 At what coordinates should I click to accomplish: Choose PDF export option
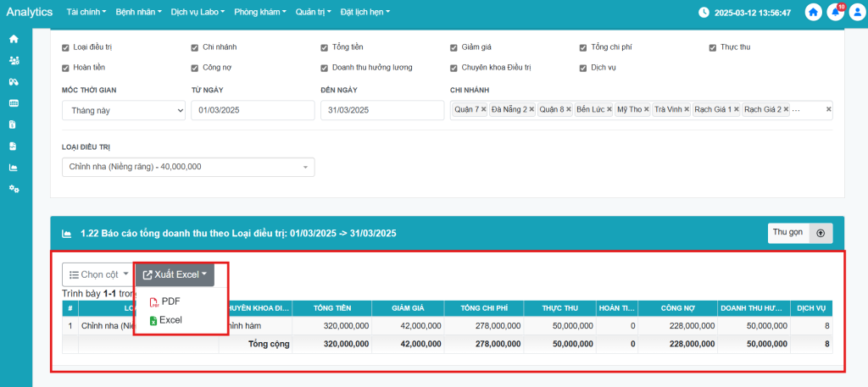[170, 301]
